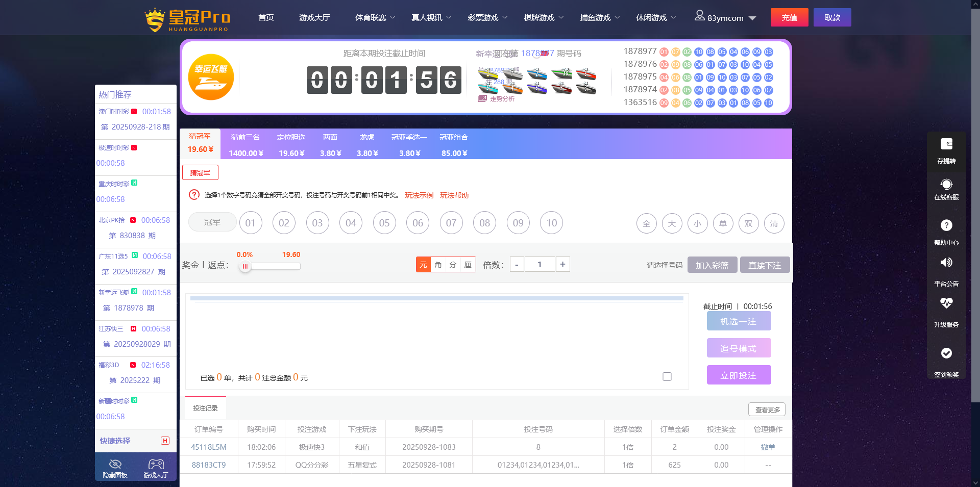Click the red 充值 button

[x=789, y=18]
